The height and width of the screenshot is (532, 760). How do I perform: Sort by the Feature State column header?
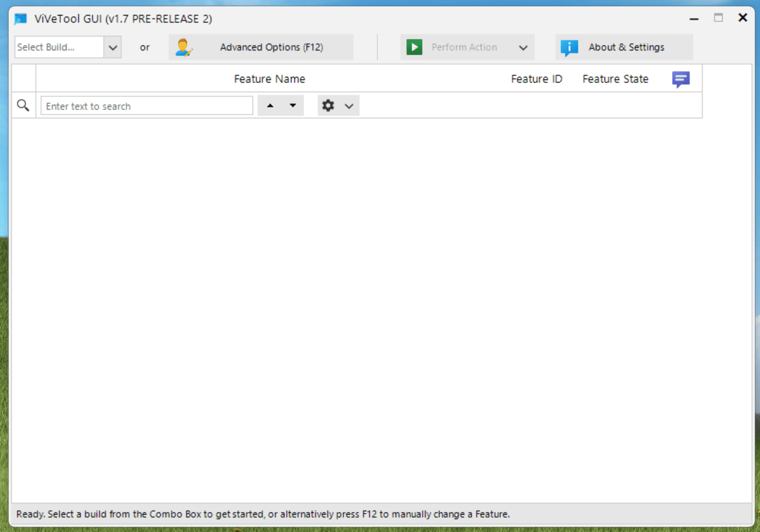pyautogui.click(x=615, y=79)
